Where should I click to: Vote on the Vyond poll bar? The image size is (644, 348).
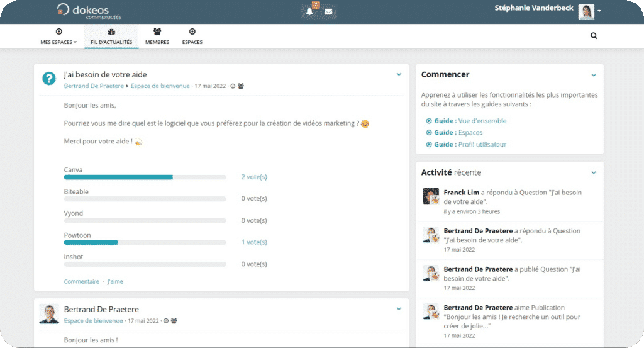point(145,221)
